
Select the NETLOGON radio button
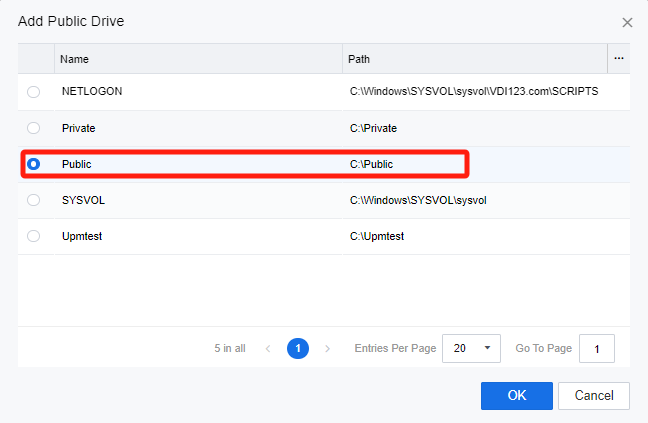pos(34,92)
